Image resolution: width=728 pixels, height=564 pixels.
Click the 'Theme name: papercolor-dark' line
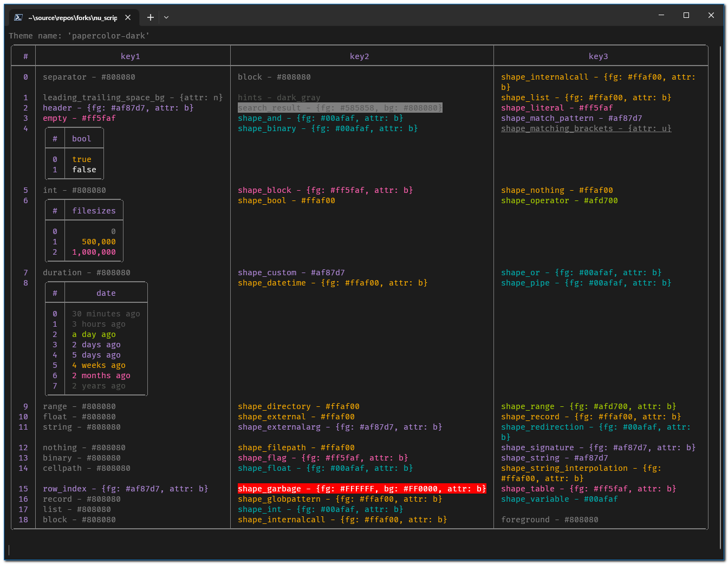coord(79,36)
